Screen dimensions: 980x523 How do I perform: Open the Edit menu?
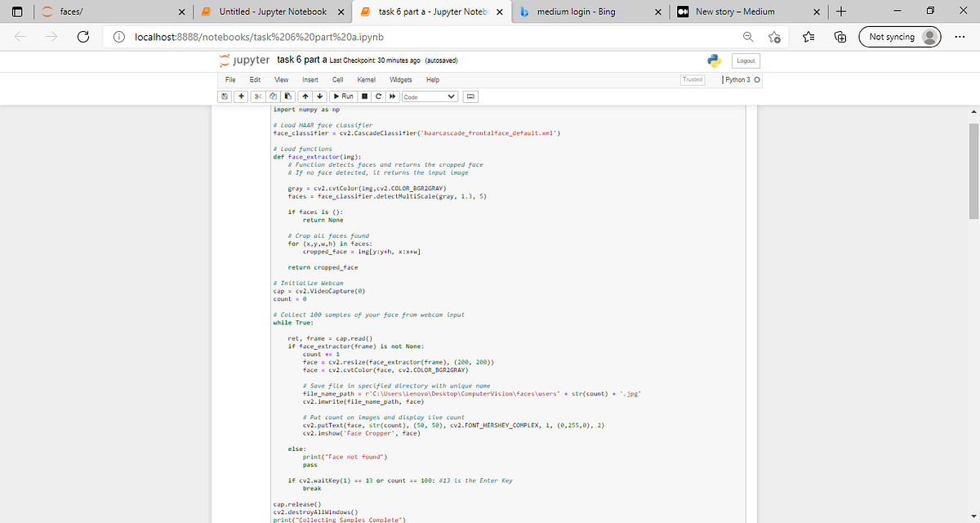point(255,80)
